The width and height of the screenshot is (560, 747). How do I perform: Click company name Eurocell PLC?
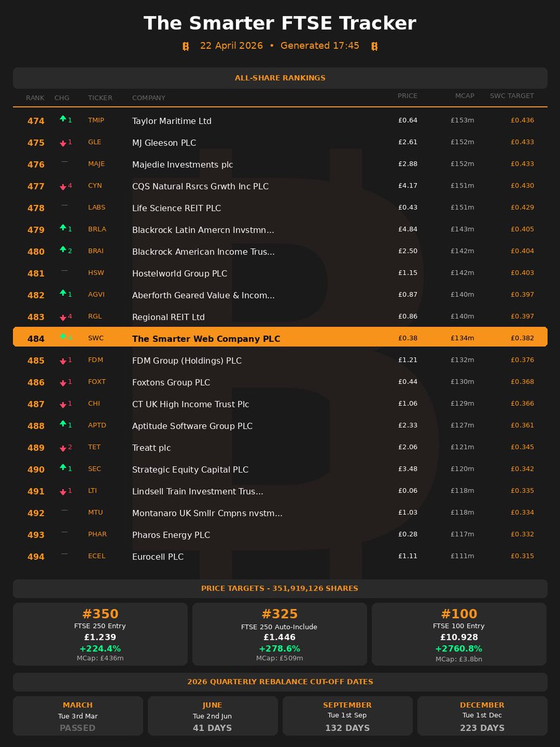click(x=158, y=557)
